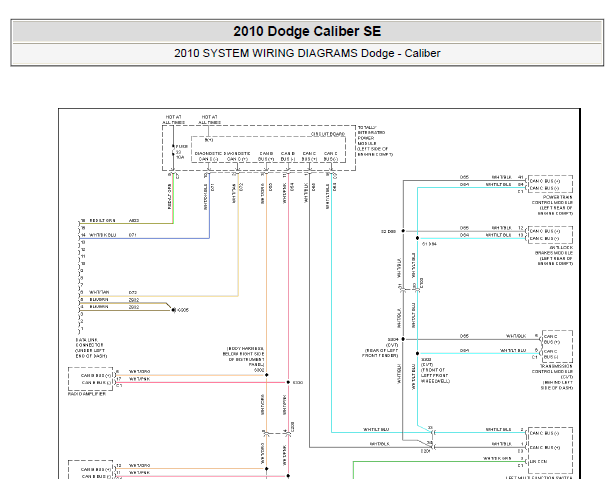Click the "WHT/ORG" label at Radio Amplifier pin 6
605x479 pixels.
(x=139, y=371)
